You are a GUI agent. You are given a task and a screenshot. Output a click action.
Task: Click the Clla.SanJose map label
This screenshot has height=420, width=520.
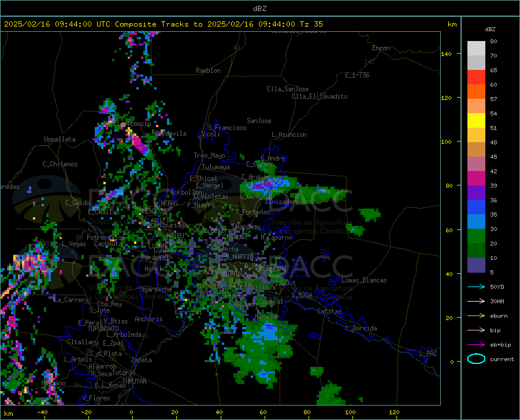coord(288,89)
